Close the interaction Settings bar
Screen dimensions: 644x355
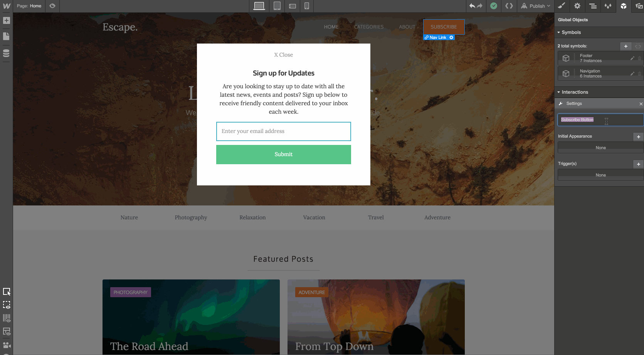(x=641, y=104)
